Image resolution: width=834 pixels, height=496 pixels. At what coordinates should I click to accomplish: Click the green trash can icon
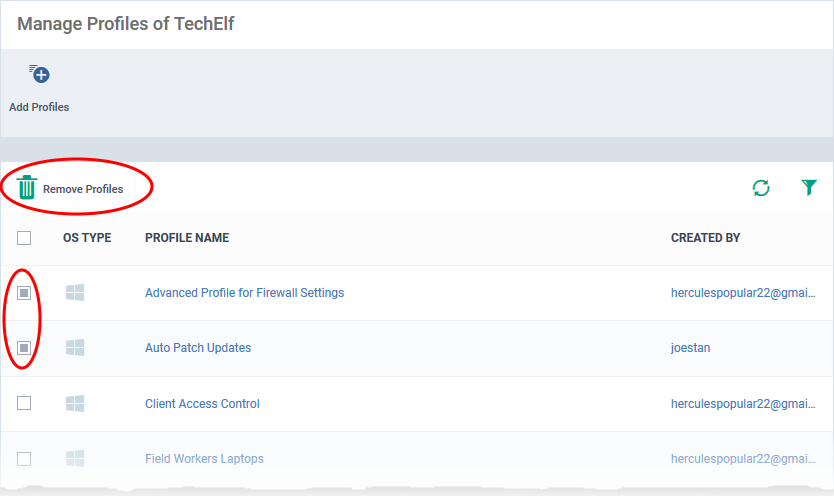(x=26, y=187)
